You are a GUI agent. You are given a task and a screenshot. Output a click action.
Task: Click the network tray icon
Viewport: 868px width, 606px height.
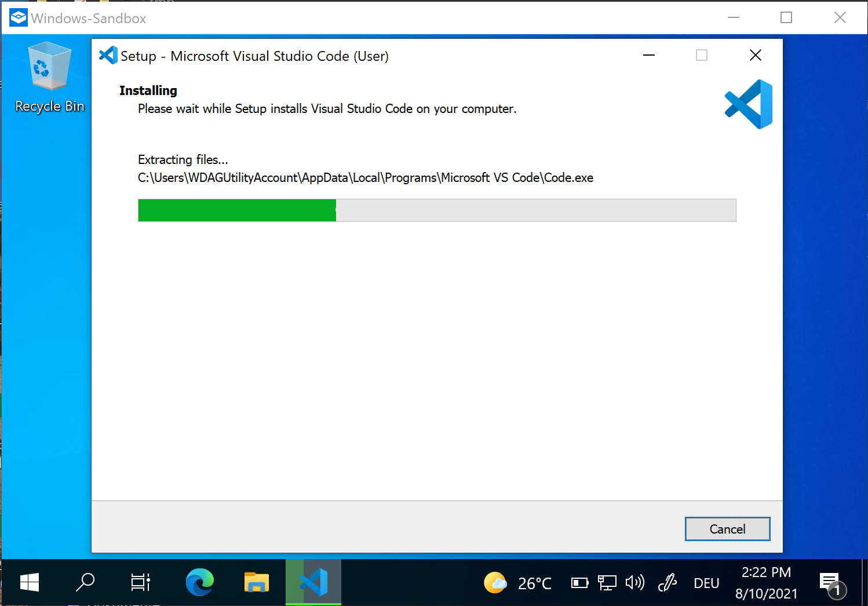point(607,583)
